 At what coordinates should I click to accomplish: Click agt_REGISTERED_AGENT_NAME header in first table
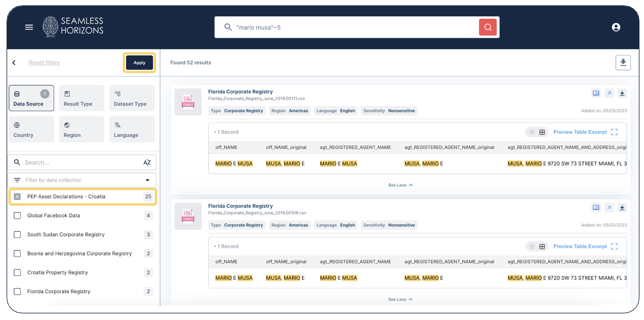[x=355, y=147]
